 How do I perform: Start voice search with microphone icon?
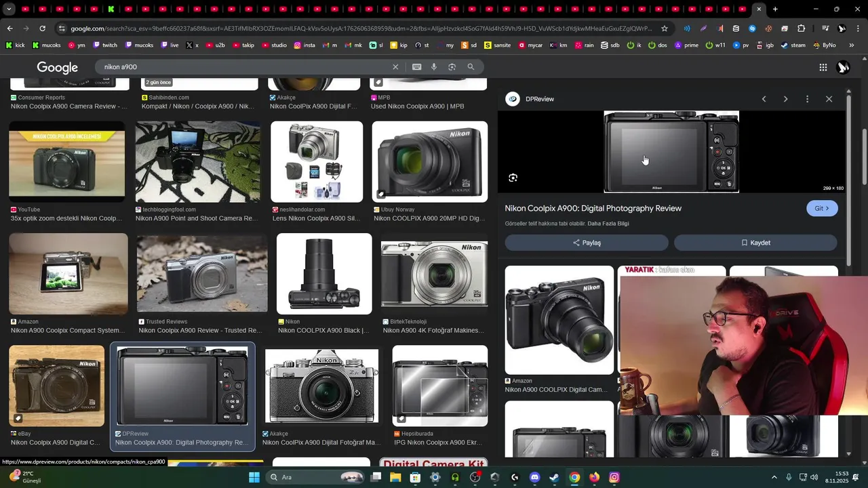click(x=434, y=67)
